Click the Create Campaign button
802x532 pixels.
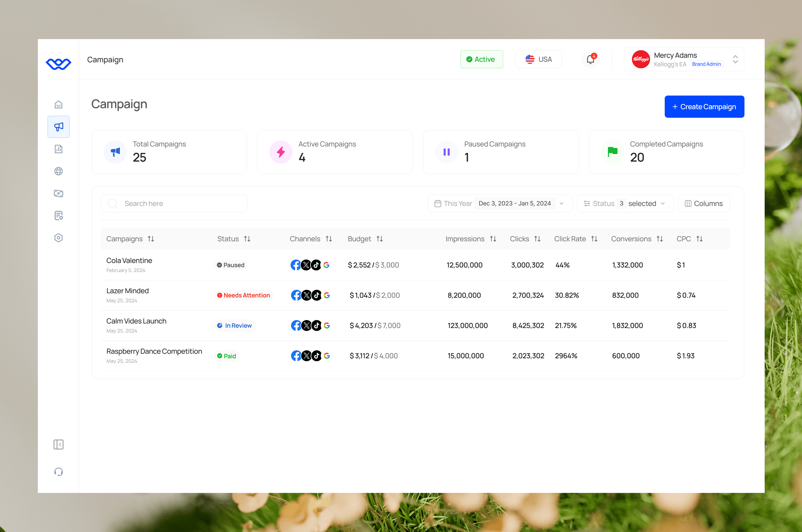click(x=704, y=107)
